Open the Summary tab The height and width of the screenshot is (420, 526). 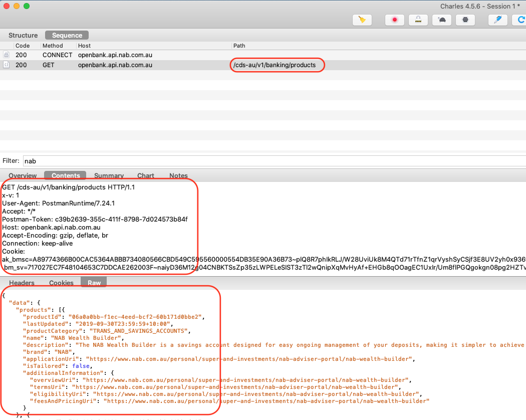[x=109, y=175]
